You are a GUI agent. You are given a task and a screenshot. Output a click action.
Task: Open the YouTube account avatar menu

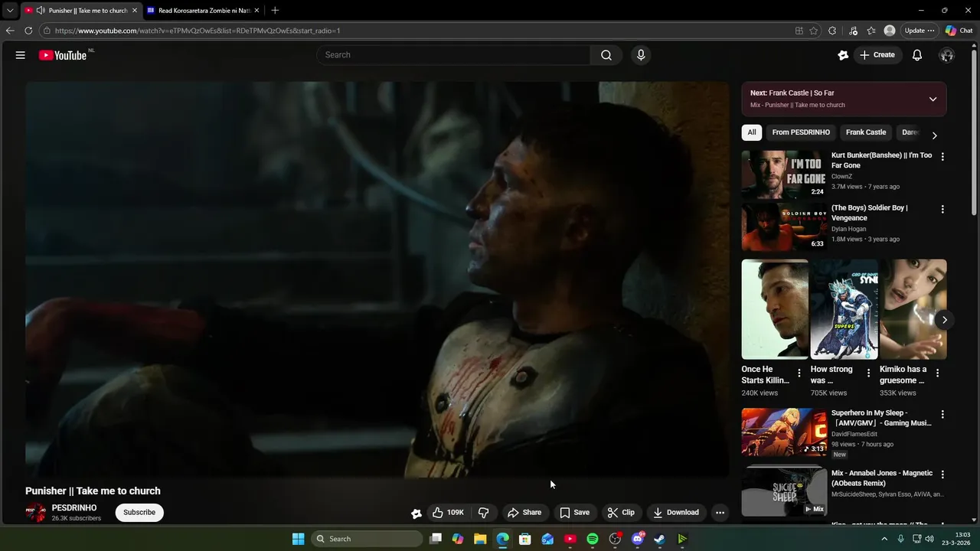point(946,55)
